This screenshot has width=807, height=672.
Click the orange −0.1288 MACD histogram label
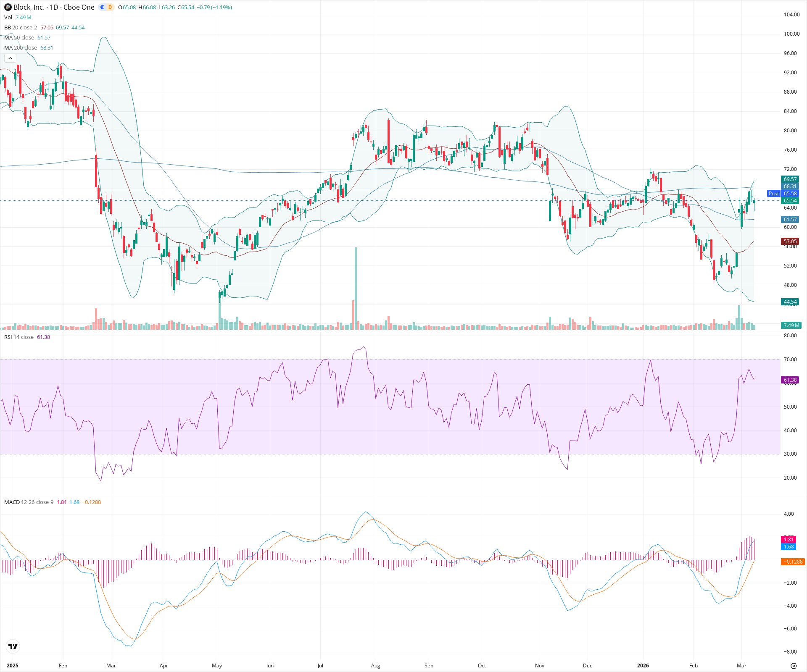click(792, 561)
